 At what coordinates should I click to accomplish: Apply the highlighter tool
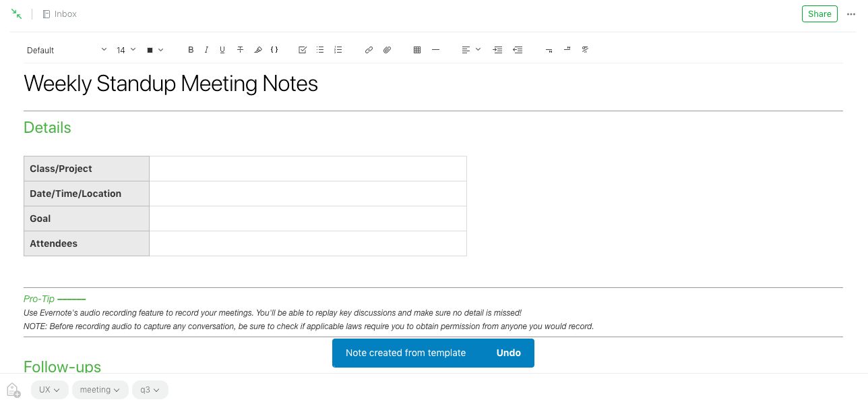point(257,50)
